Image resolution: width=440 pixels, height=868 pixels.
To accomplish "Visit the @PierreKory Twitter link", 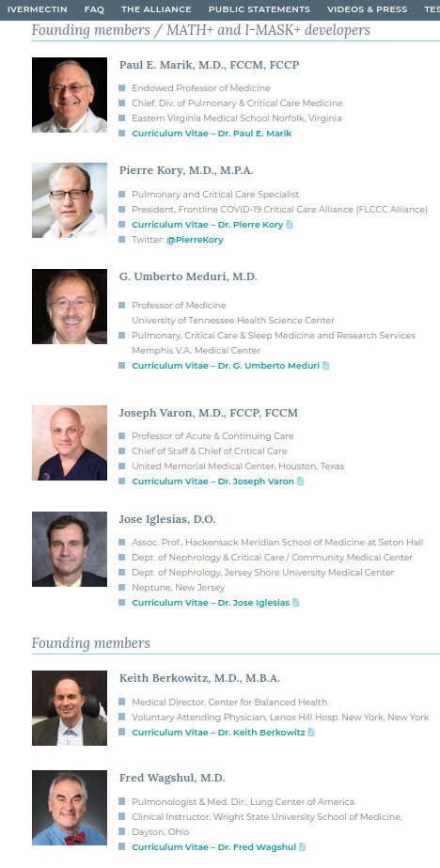I will click(x=195, y=240).
